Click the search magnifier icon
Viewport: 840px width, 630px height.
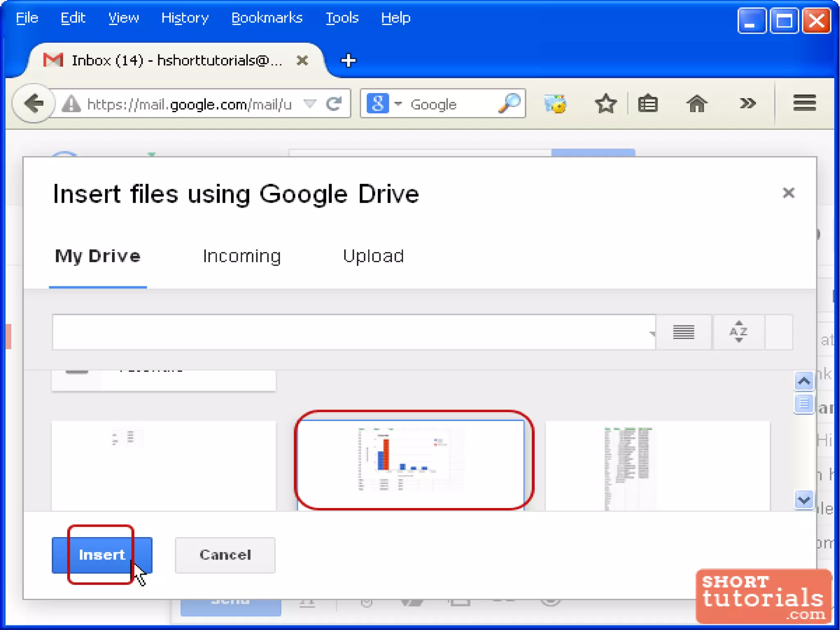509,104
